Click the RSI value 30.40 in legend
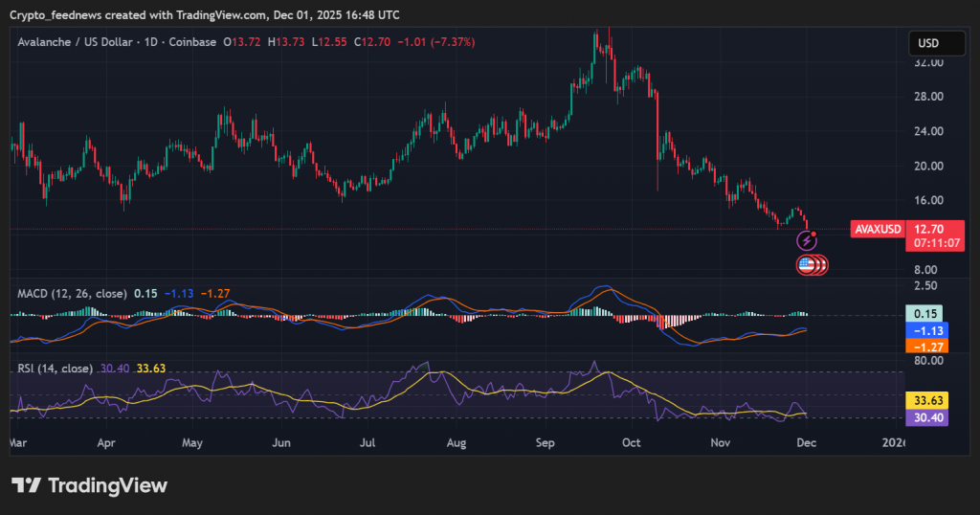Viewport: 980px width, 515px height. [x=115, y=369]
